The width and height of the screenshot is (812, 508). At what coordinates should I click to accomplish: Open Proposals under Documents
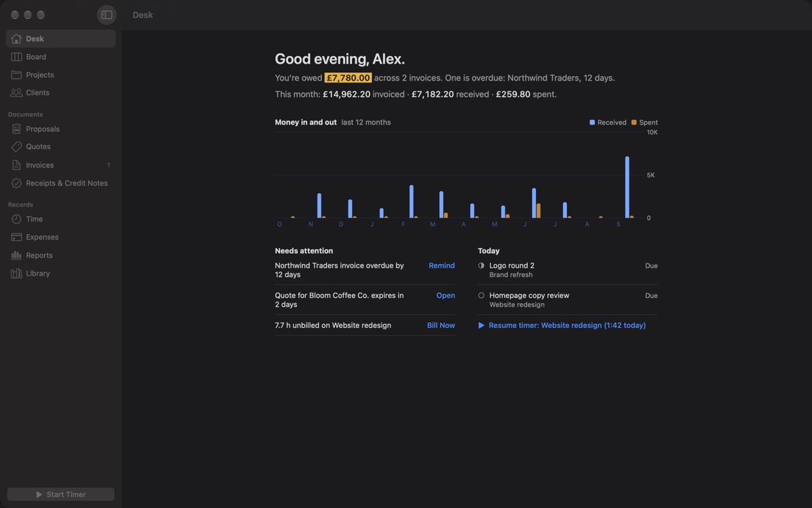click(x=43, y=129)
